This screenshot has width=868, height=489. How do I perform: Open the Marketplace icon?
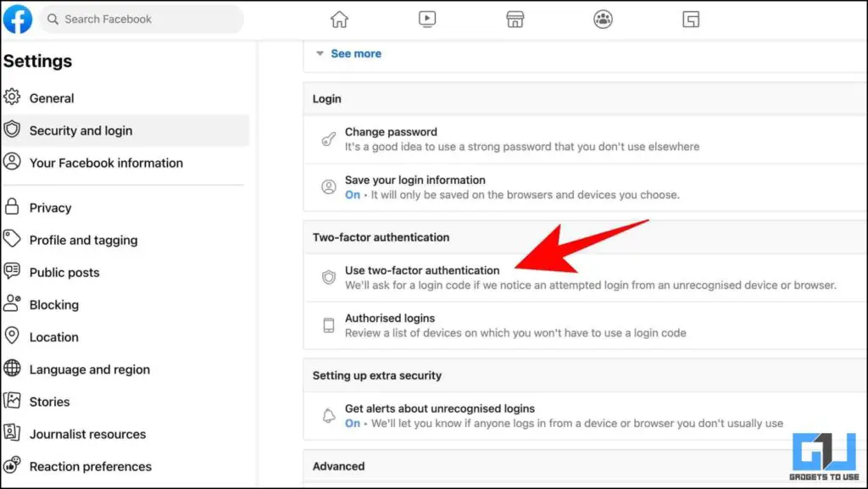[x=515, y=19]
